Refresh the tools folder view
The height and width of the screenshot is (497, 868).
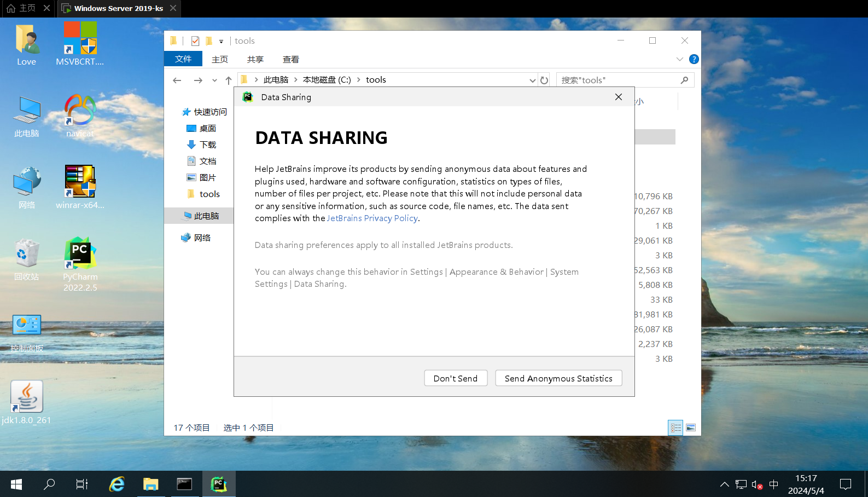(x=544, y=80)
